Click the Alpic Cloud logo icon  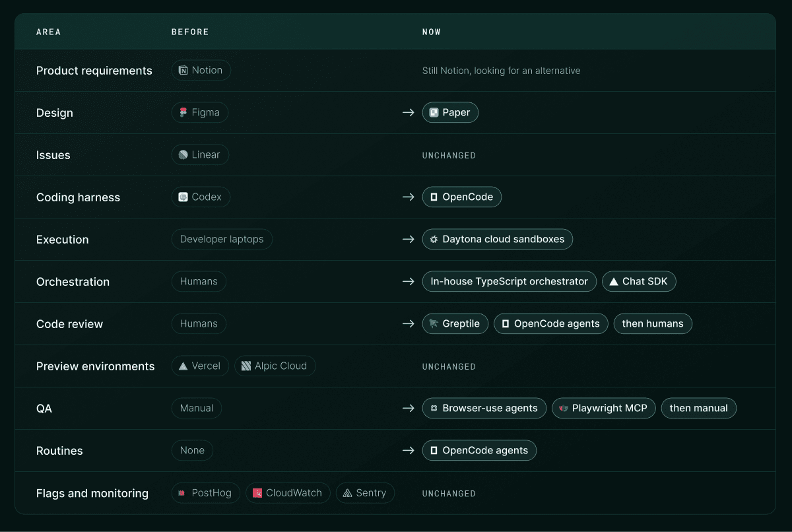pyautogui.click(x=246, y=366)
